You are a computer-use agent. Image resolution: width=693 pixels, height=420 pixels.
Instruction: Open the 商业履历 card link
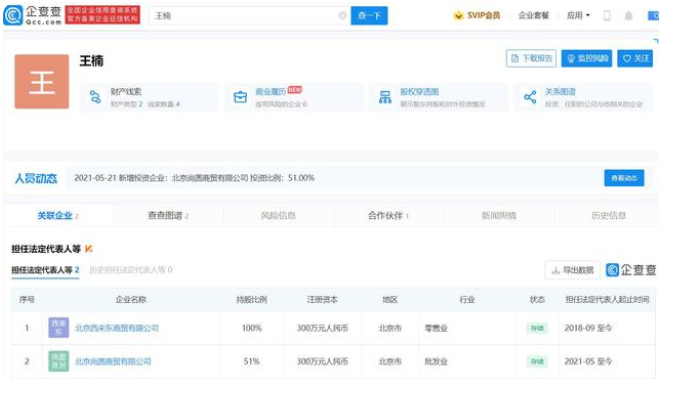[270, 92]
